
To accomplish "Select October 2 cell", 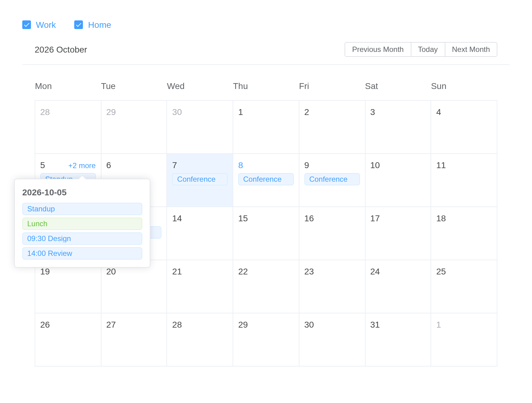I will [x=332, y=127].
